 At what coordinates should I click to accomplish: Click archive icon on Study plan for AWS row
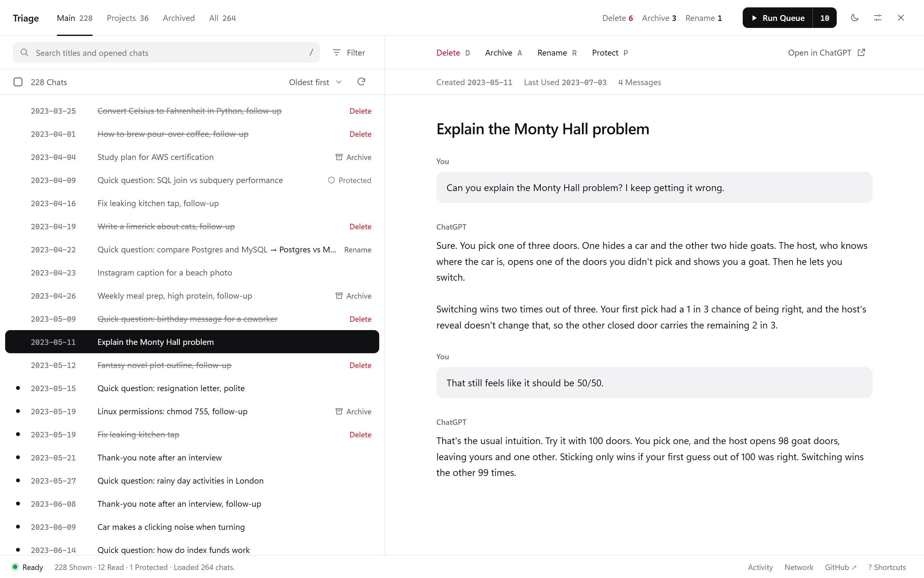[339, 157]
